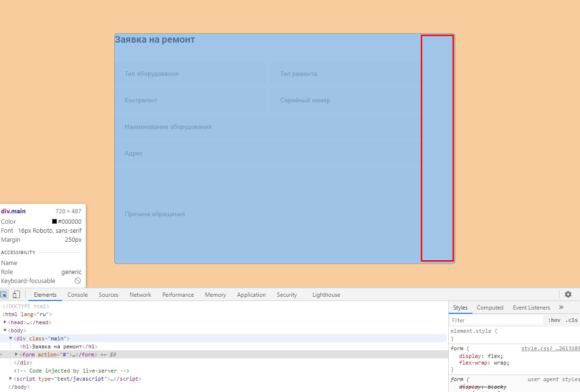Screen dimensions: 580x392
Task: Select the h1 Заявка на ремонт node
Action: point(58,346)
